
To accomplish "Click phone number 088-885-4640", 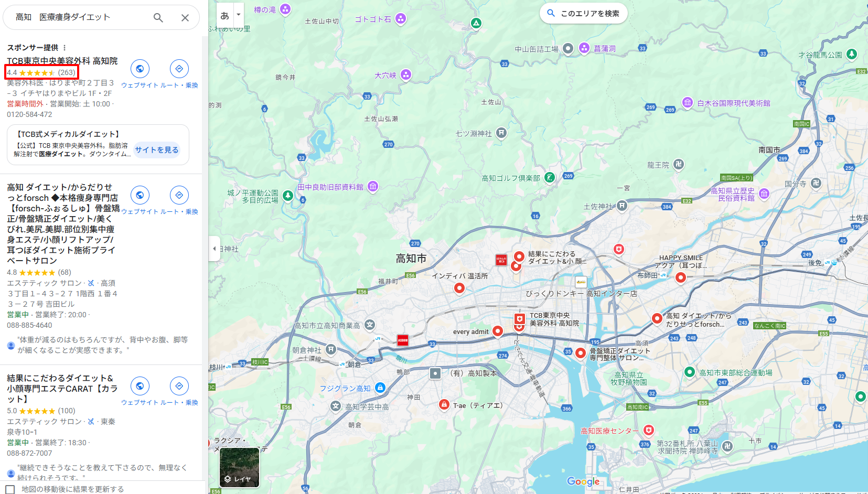I will pyautogui.click(x=29, y=325).
